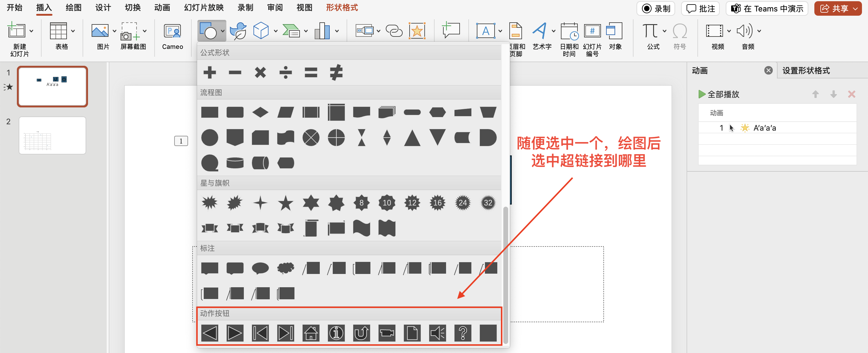
Task: Choose the division equation shape
Action: [285, 72]
